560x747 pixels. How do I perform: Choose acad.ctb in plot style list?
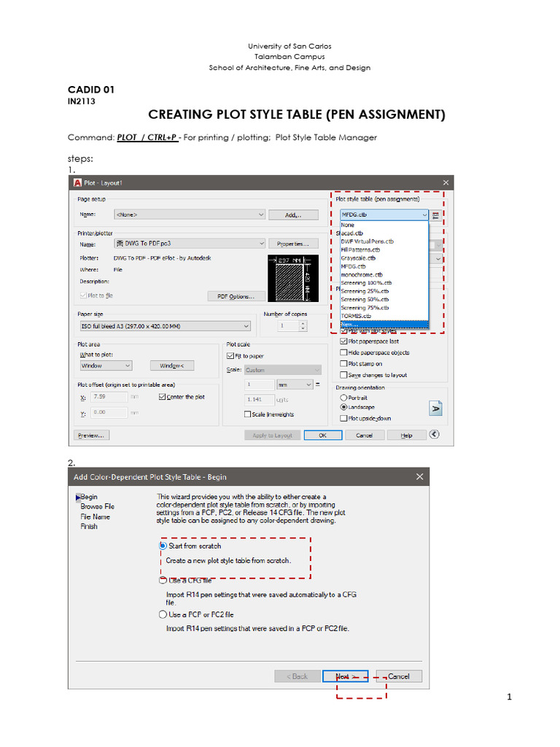click(384, 233)
